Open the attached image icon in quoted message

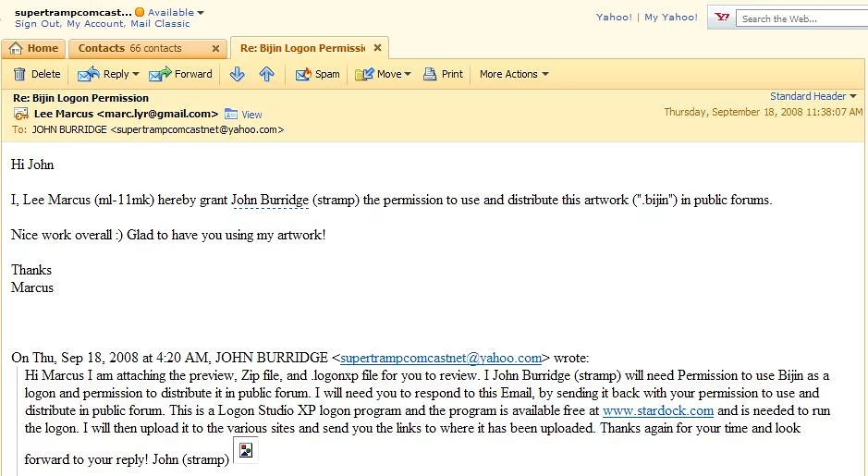(245, 450)
